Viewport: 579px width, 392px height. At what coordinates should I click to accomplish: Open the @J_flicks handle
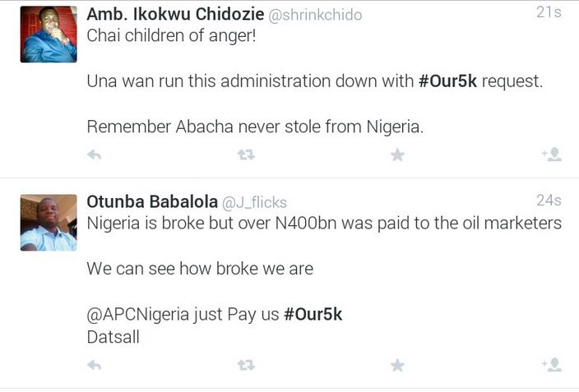(255, 202)
